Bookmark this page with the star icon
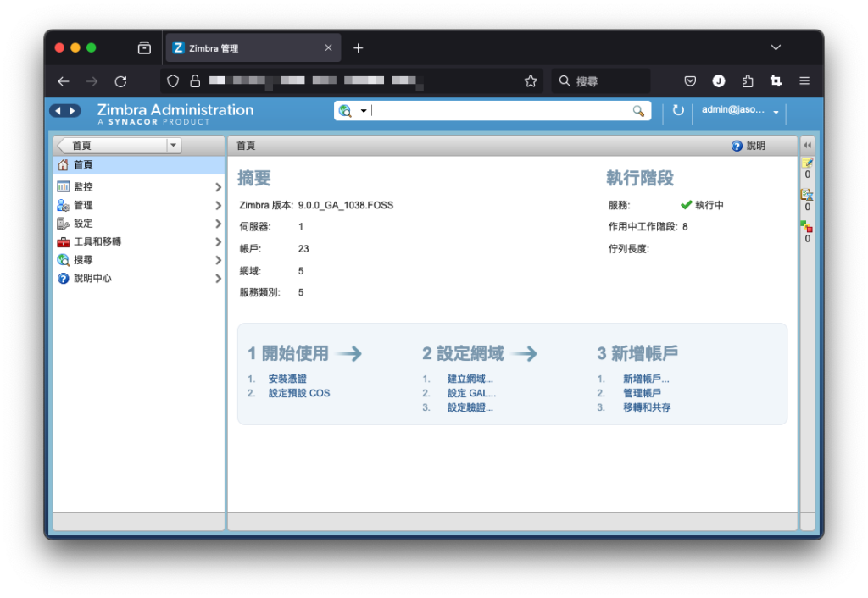Viewport: 868px width, 598px height. coord(531,81)
